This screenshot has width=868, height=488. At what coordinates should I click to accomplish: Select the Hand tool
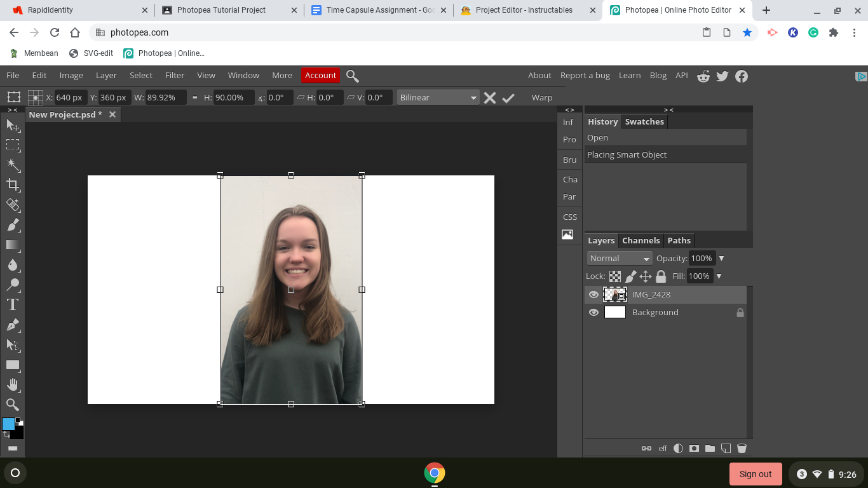coord(13,384)
